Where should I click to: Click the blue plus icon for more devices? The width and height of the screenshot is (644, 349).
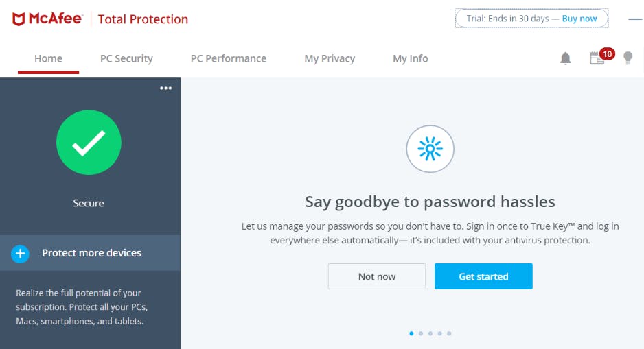coord(20,254)
